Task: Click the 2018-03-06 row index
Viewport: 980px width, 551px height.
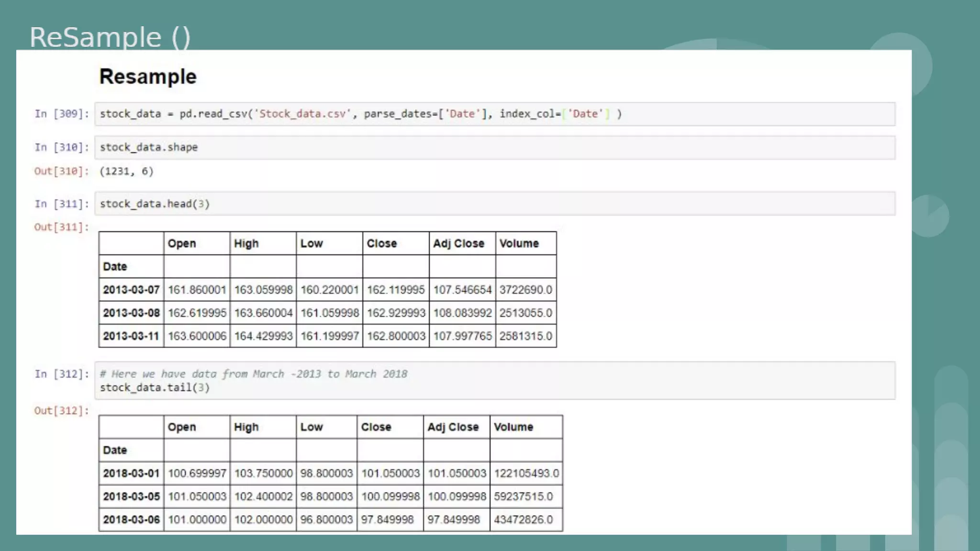Action: pyautogui.click(x=131, y=520)
